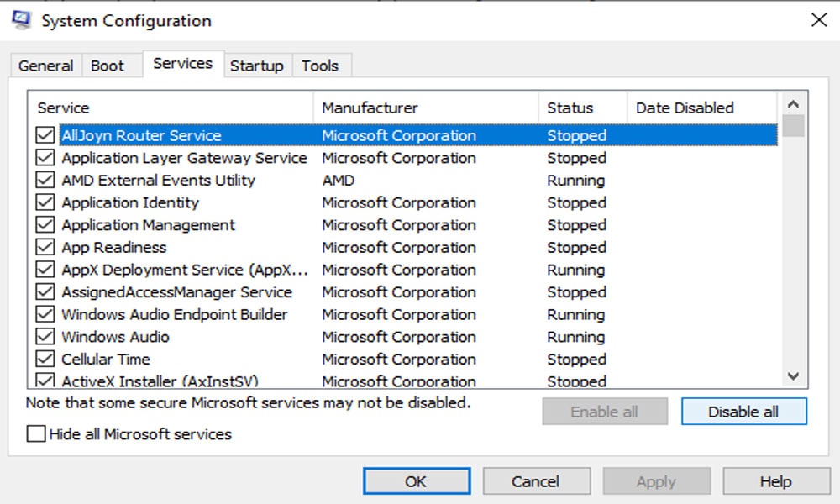Click the Cancel button

[x=537, y=481]
